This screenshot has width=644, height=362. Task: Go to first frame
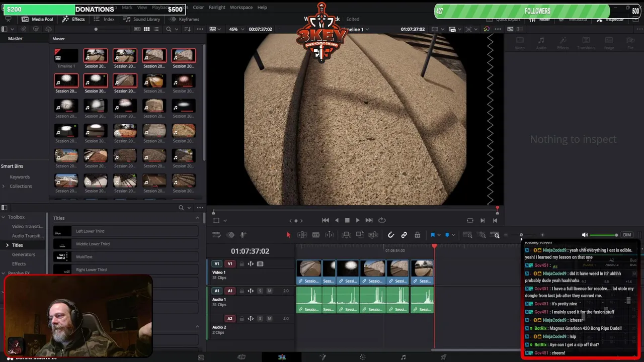coord(326,220)
